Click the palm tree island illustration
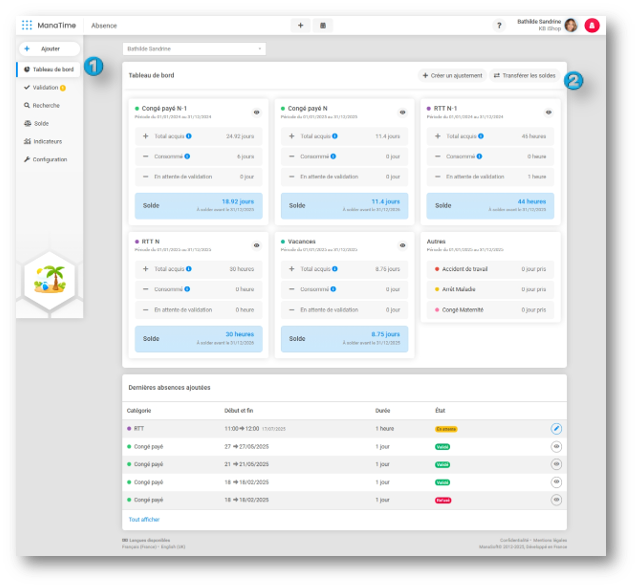The width and height of the screenshot is (637, 587). [50, 280]
